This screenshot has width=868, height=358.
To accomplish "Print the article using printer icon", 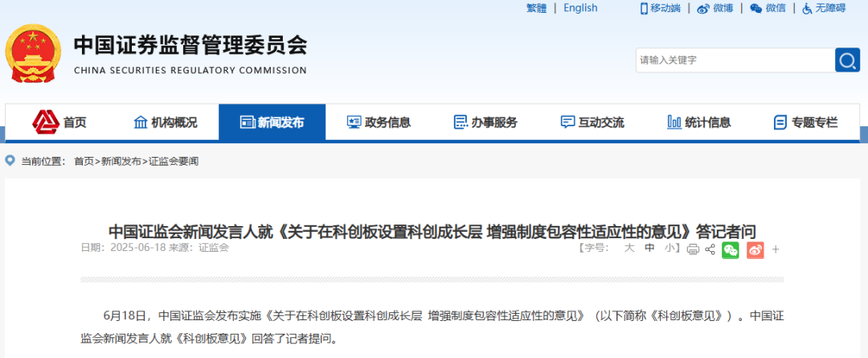I will (x=693, y=249).
